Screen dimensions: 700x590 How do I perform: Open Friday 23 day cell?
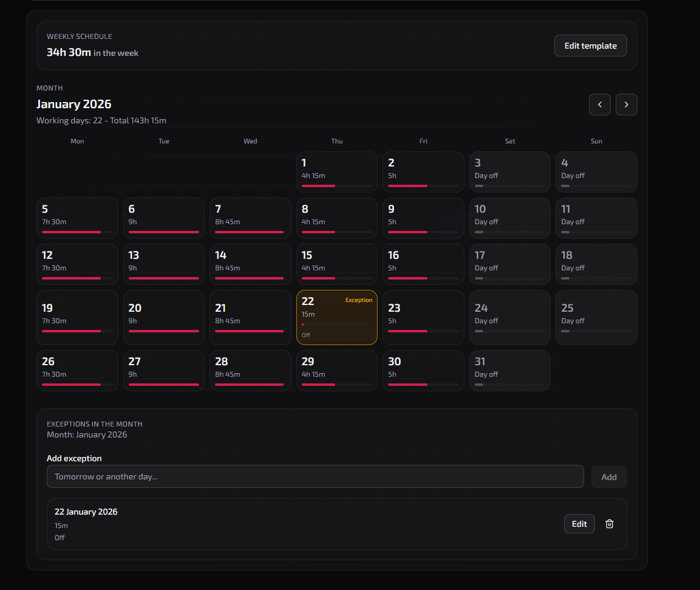click(423, 317)
